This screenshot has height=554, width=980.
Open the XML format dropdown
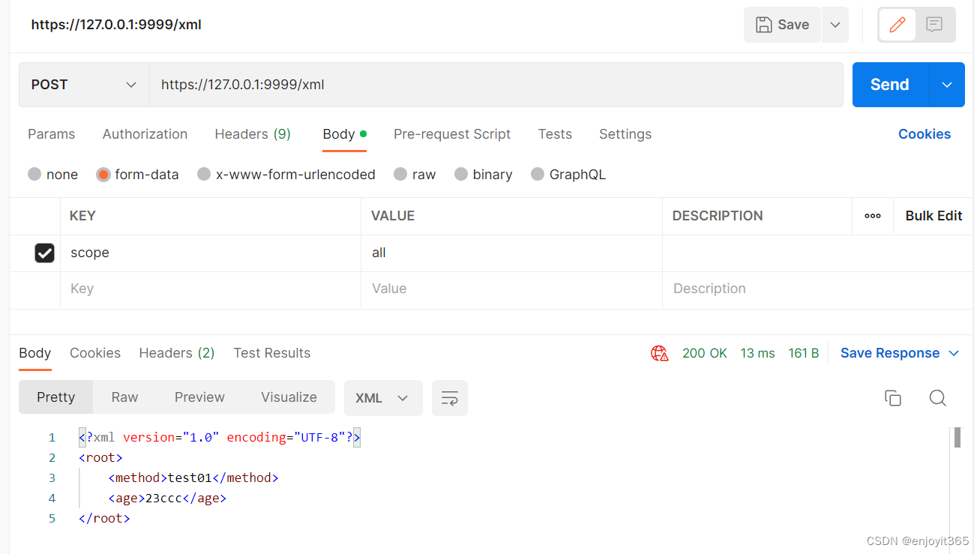pos(383,398)
